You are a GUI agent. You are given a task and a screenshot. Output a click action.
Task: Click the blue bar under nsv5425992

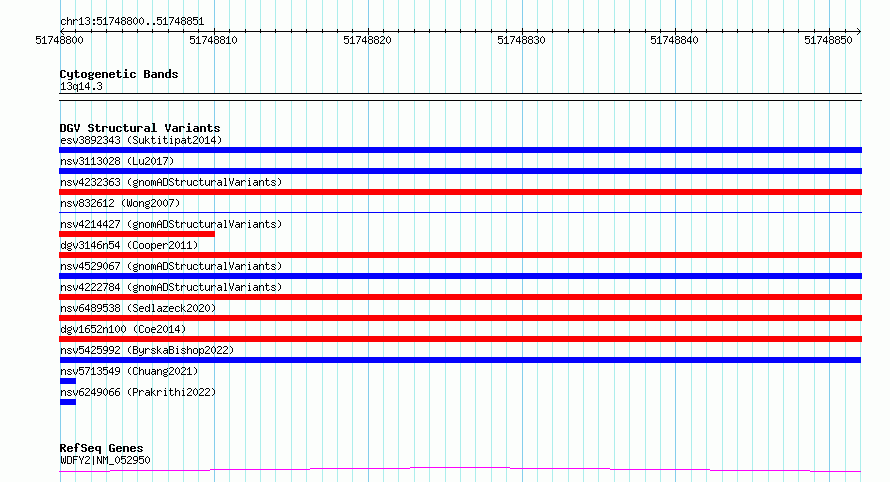point(460,360)
